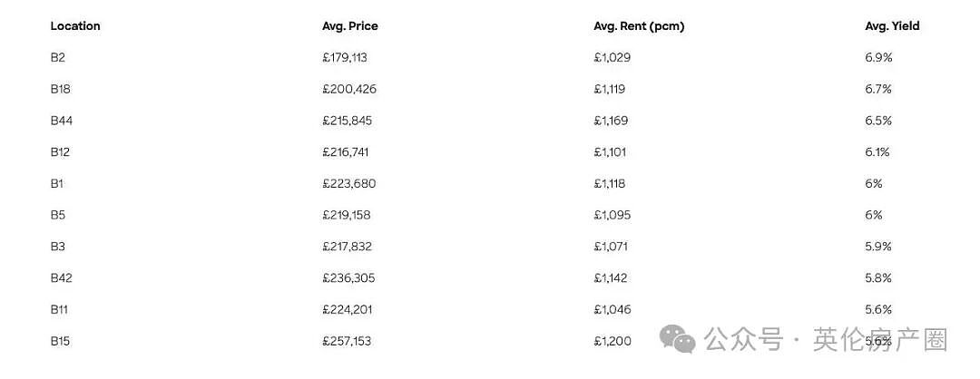The image size is (980, 379).
Task: Click the £1,169 rent cell
Action: (611, 121)
